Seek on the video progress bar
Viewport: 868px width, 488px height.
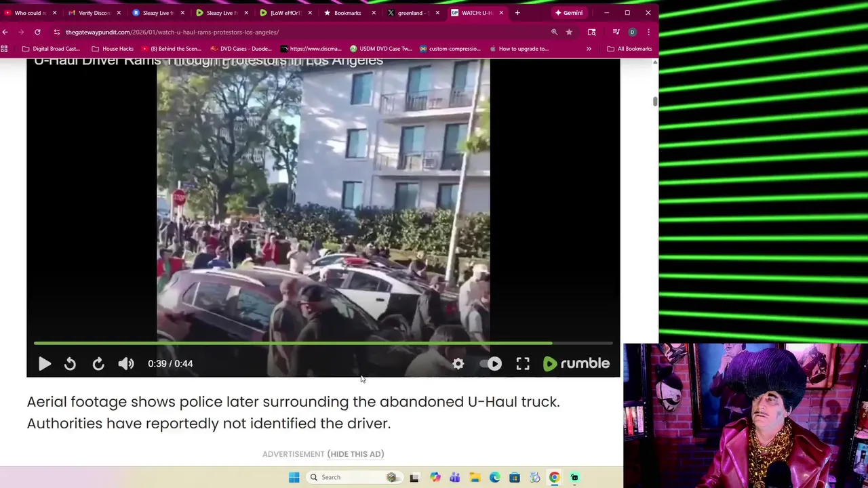(323, 344)
